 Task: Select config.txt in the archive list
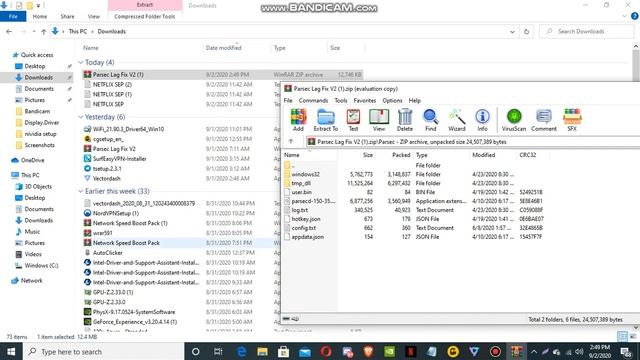pyautogui.click(x=304, y=228)
